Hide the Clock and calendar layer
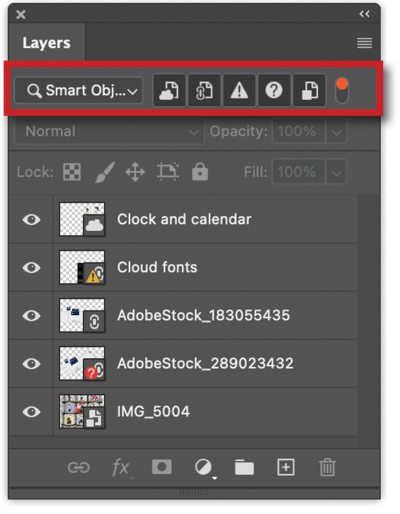 (x=31, y=220)
